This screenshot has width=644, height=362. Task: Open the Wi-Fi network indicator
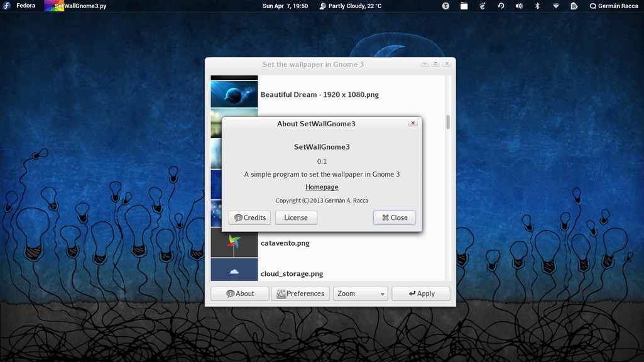click(x=555, y=6)
